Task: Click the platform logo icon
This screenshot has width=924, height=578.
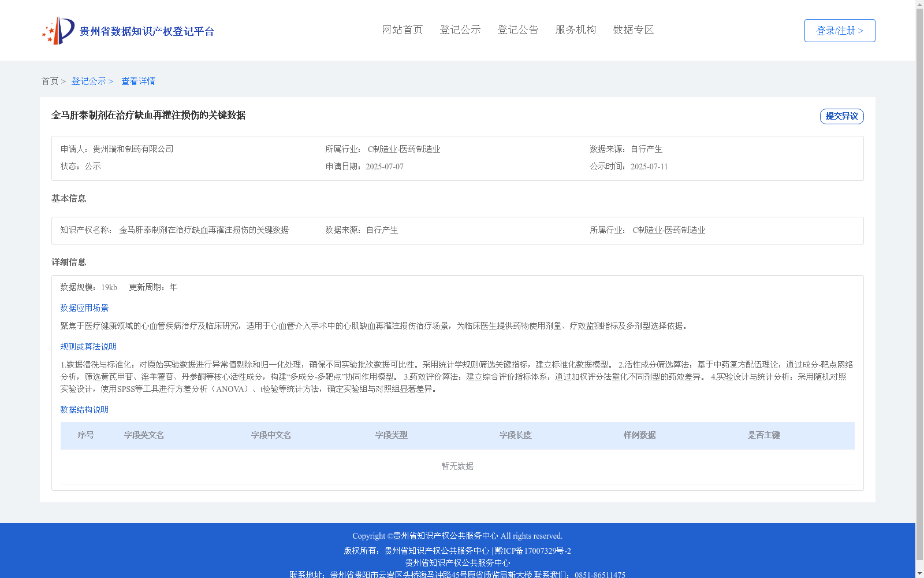Action: pyautogui.click(x=58, y=31)
